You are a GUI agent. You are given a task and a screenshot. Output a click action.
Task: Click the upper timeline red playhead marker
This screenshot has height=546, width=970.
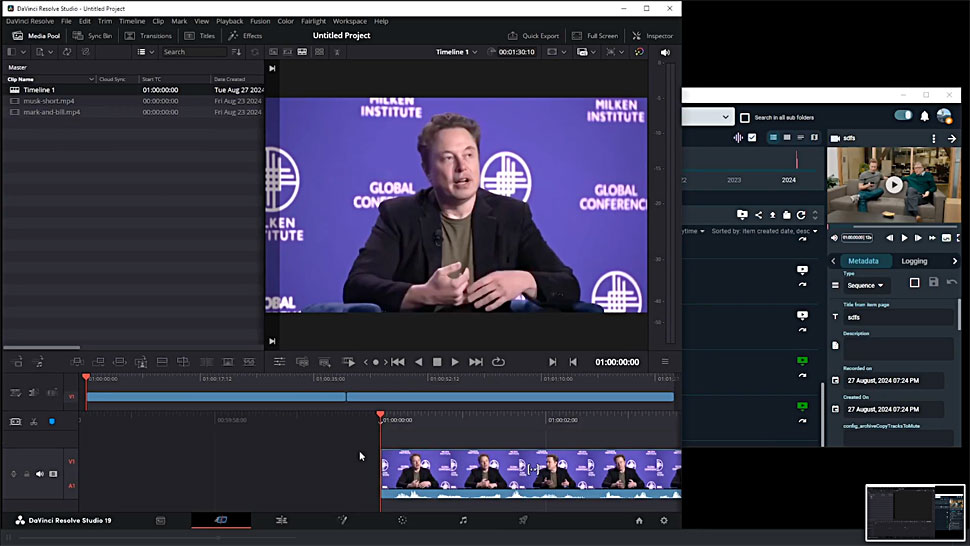86,378
